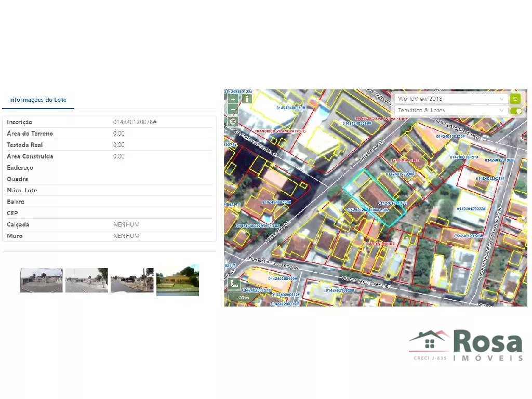The height and width of the screenshot is (399, 532).
Task: Zoom out of the map
Action: coord(233,110)
